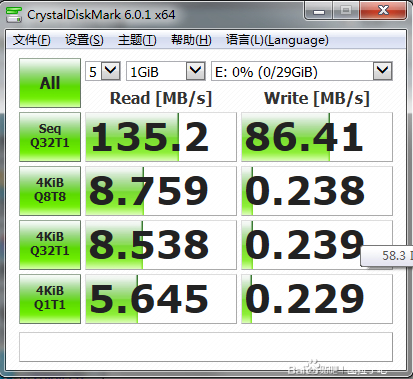
Task: Open the 帮助(H) menu
Action: [x=191, y=40]
